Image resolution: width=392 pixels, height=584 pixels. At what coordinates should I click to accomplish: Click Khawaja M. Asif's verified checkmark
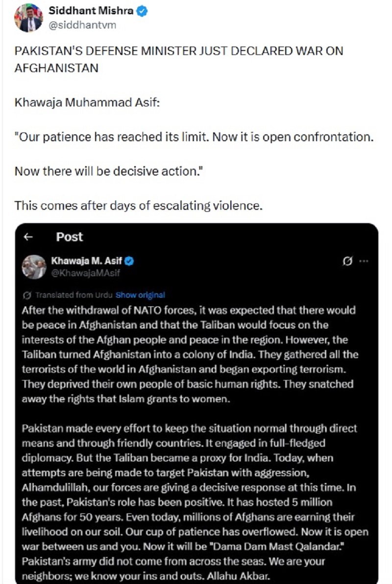130,261
